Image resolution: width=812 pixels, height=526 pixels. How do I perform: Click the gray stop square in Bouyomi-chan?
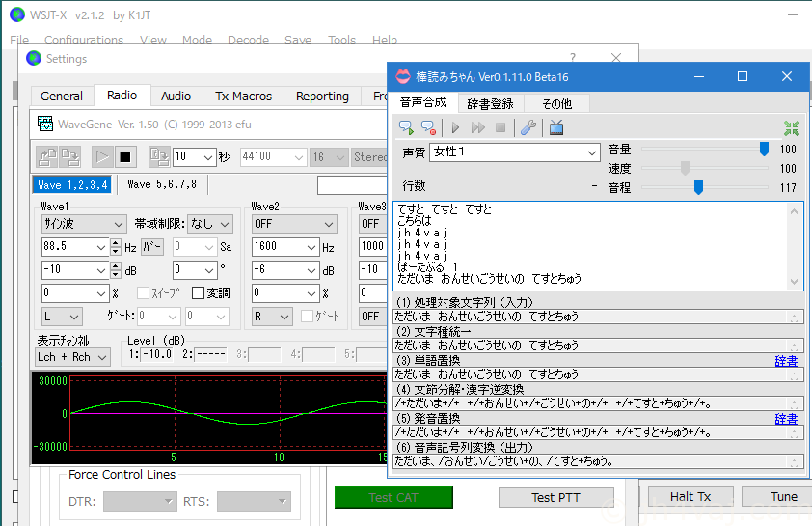(x=501, y=127)
